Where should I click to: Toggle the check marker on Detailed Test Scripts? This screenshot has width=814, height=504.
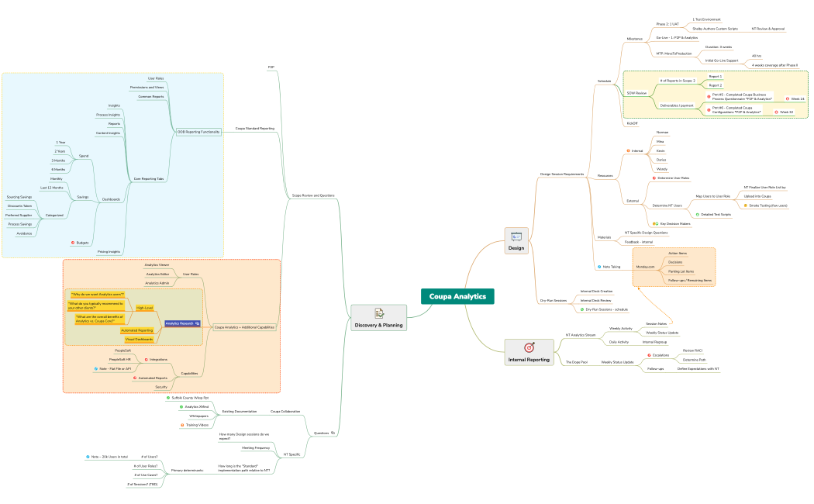[698, 214]
